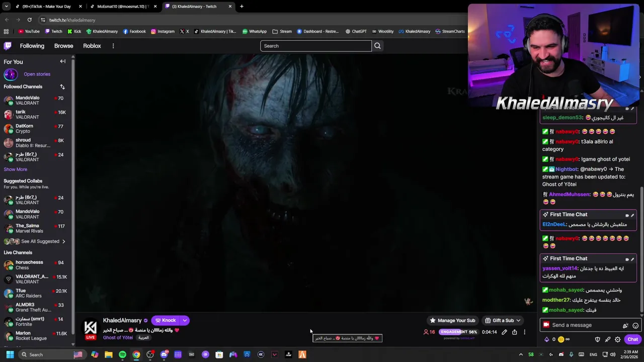This screenshot has width=644, height=362.
Task: Click the mod view sword icon
Action: (608, 339)
